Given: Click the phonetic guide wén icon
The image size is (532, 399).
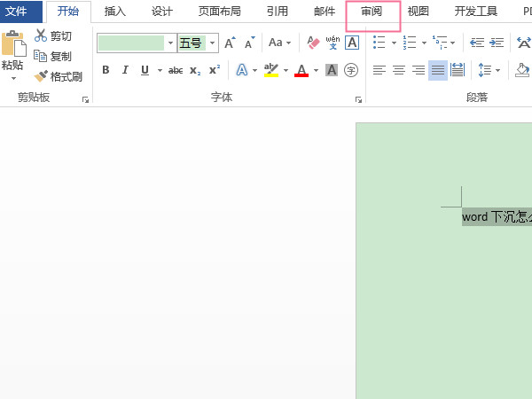Looking at the screenshot, I should [x=332, y=43].
